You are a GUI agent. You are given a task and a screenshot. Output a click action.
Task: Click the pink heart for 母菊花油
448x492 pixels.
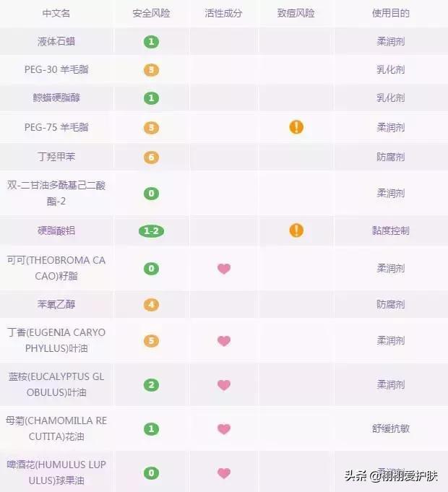click(224, 429)
